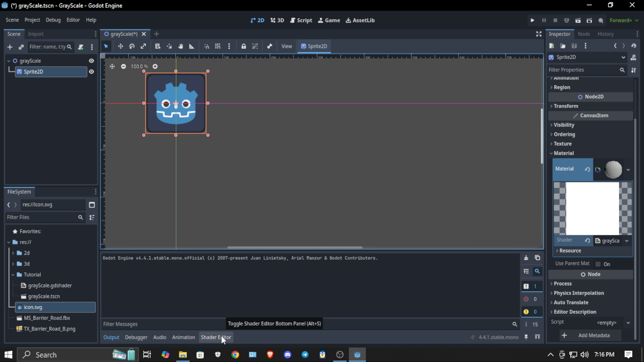The image size is (644, 362).
Task: Hide the grayScale root node
Action: click(x=91, y=61)
